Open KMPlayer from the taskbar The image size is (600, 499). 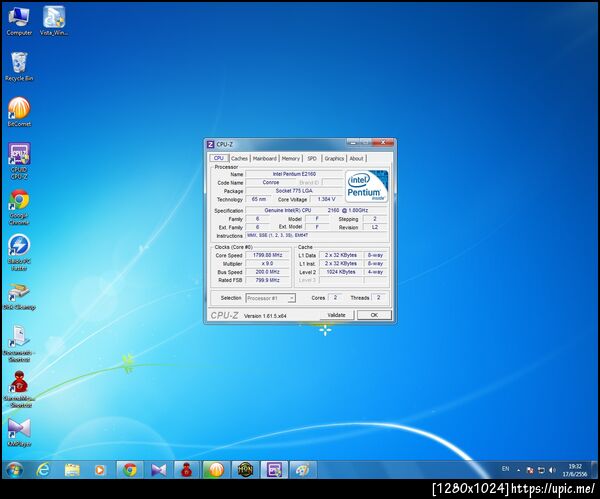(158, 470)
